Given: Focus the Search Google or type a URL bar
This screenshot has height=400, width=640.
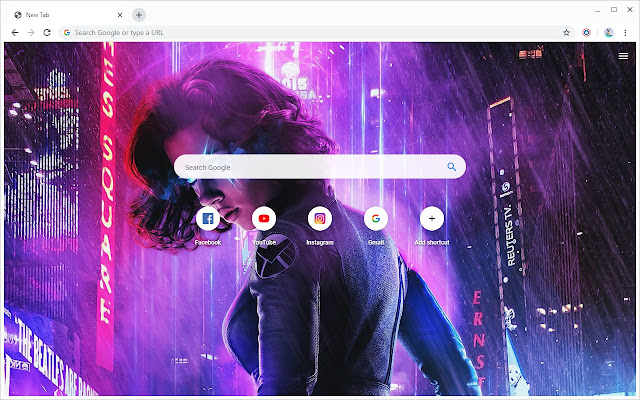Looking at the screenshot, I should point(317,33).
